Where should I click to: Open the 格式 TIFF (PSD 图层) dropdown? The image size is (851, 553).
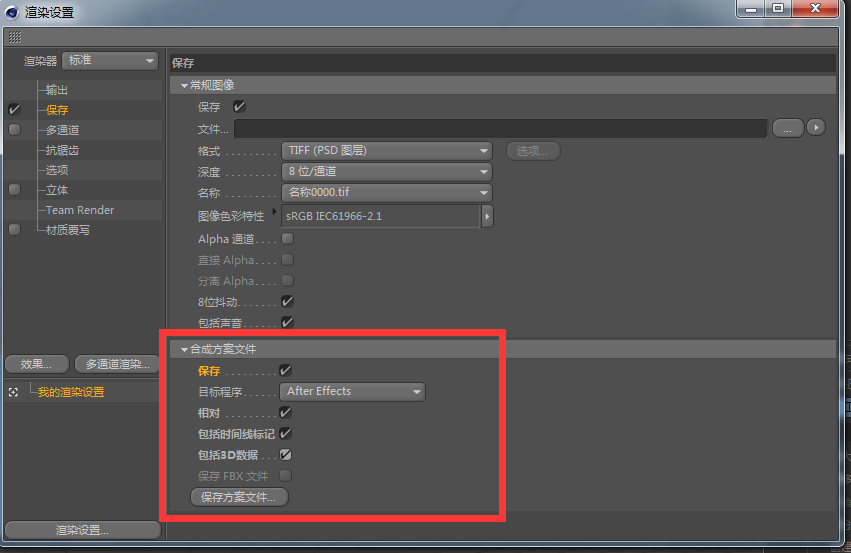pos(386,151)
